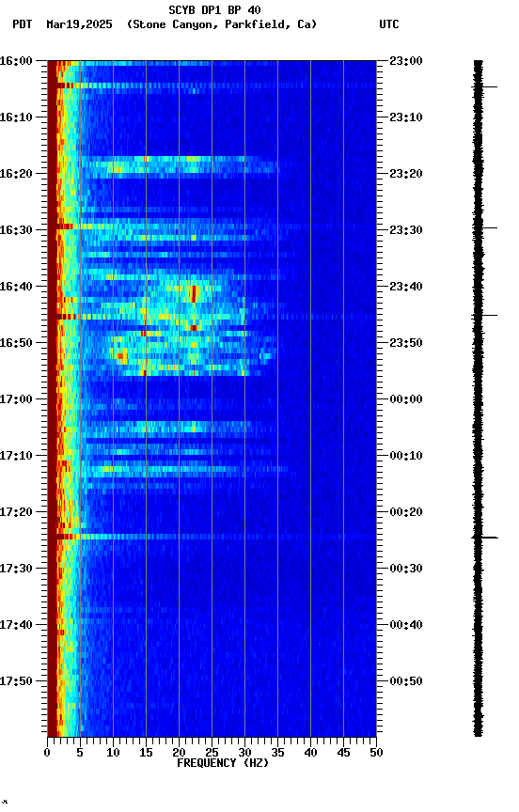Click the frequency axis tick label 35
The width and height of the screenshot is (519, 812).
pos(277,753)
